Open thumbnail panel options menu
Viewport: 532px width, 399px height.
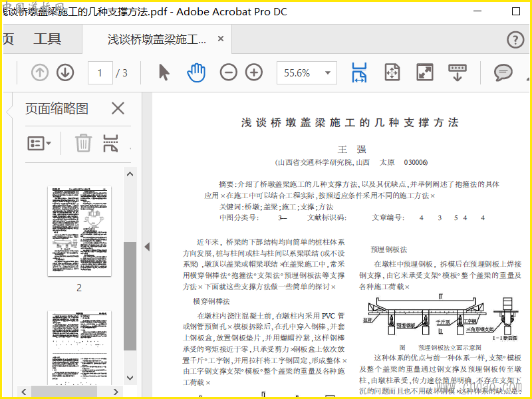39,143
